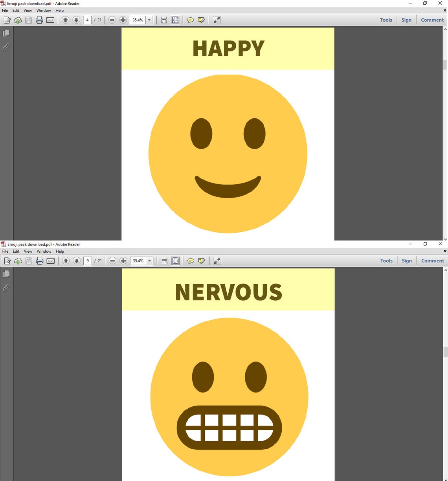
Task: Open the Tools pane
Action: pos(386,20)
